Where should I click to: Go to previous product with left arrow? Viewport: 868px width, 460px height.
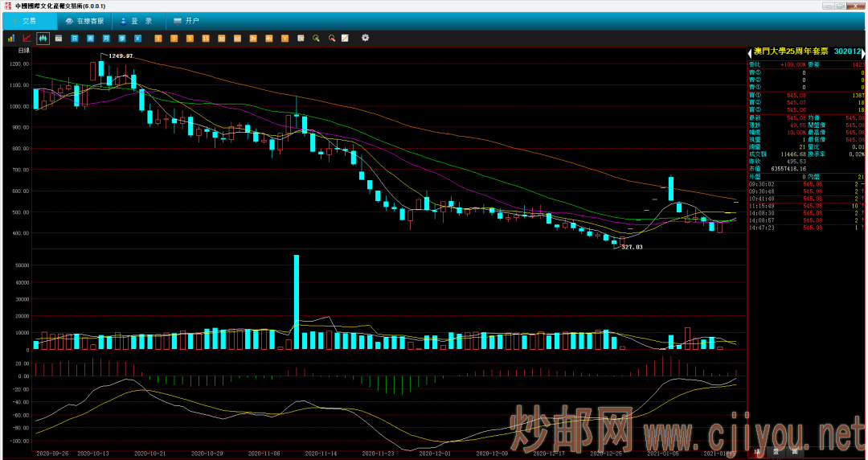[x=750, y=52]
